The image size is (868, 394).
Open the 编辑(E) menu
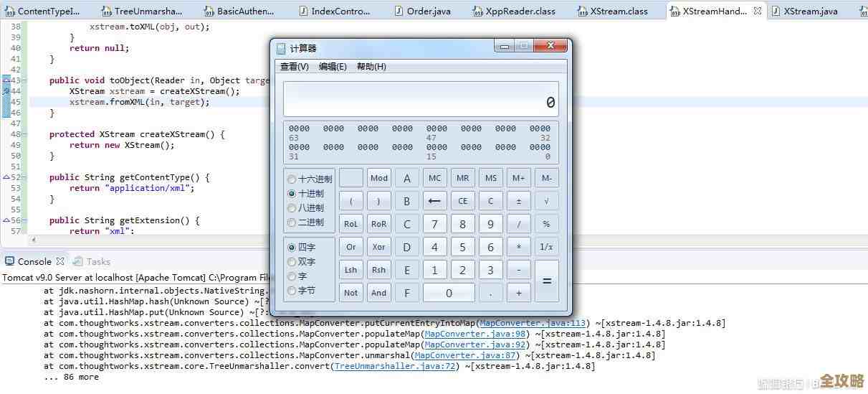coord(333,67)
